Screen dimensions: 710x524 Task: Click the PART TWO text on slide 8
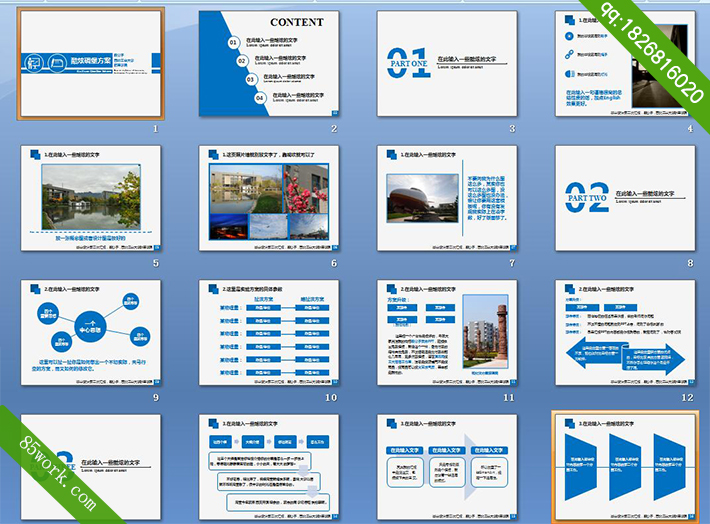click(587, 198)
